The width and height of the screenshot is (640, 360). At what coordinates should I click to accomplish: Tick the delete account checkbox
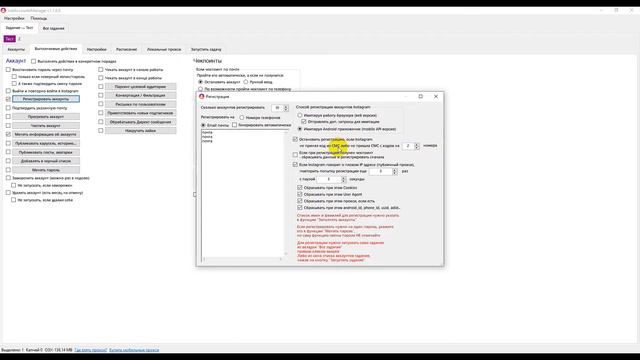point(8,193)
